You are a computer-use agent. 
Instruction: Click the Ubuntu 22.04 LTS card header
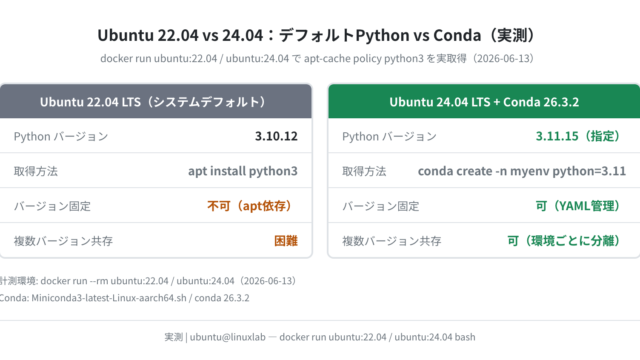(x=156, y=102)
